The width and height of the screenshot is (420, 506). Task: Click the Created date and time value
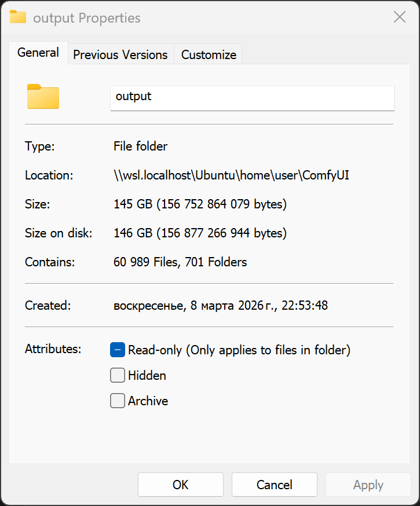click(x=221, y=305)
